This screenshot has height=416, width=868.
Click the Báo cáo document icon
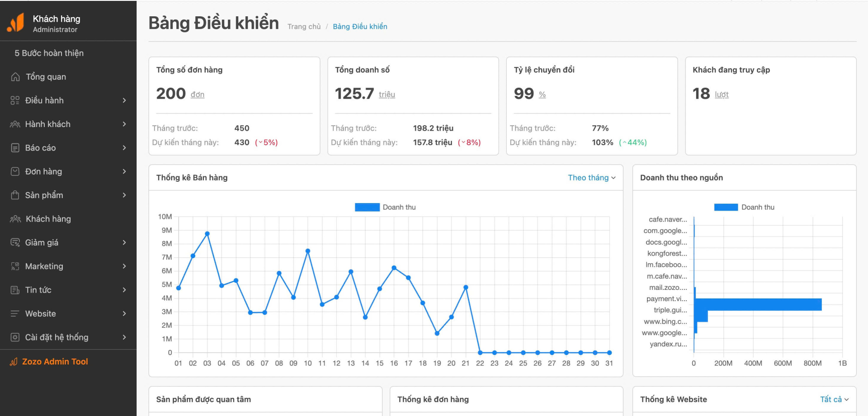coord(15,148)
